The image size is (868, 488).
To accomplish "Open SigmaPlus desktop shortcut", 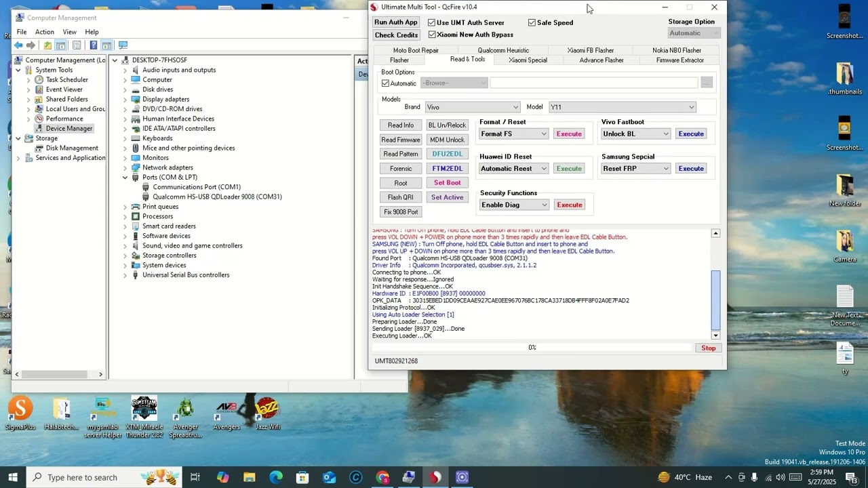I will coord(20,413).
